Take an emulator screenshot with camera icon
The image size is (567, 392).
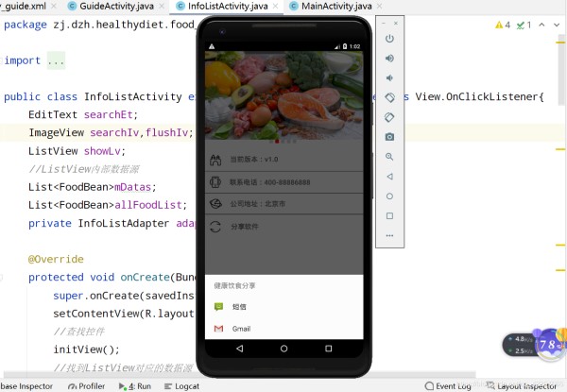click(389, 137)
